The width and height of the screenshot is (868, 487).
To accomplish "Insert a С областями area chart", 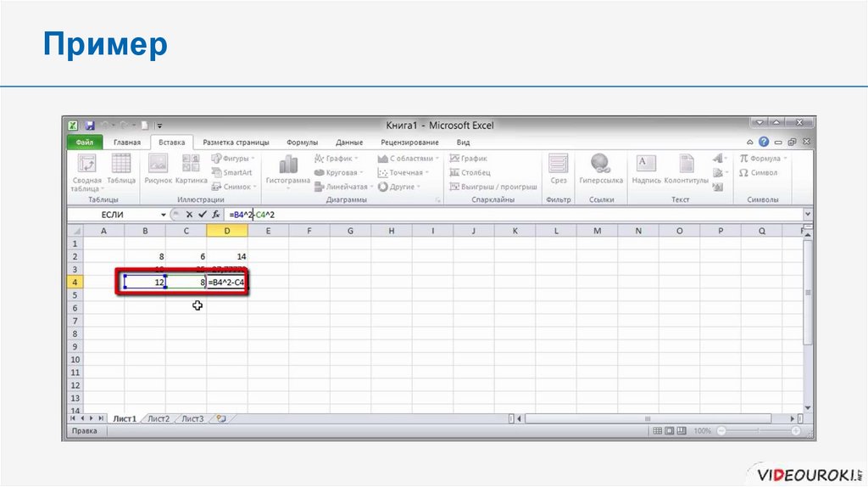I will [409, 159].
